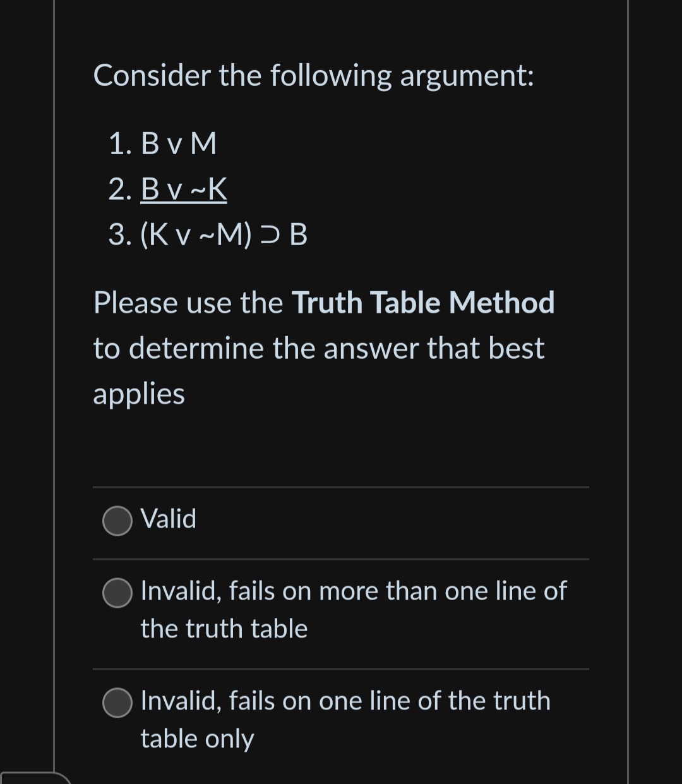
Task: Select "Invalid, fails on one line only"
Action: [117, 703]
